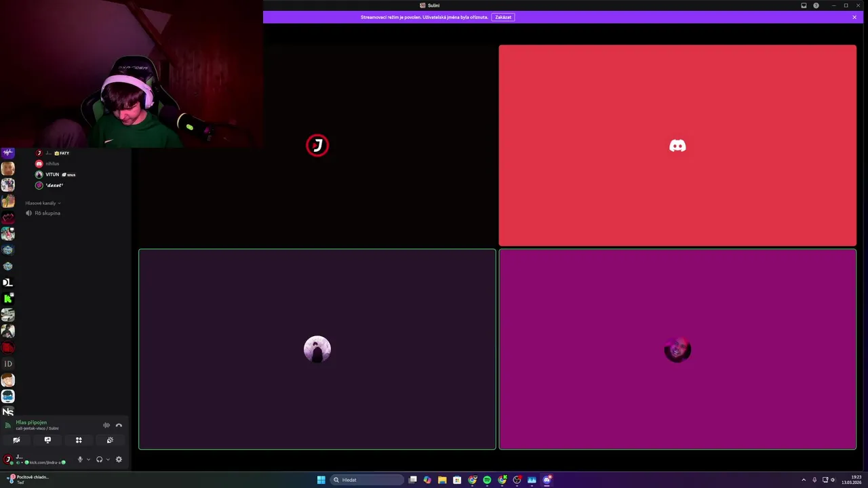Share your screen in Discord

point(47,440)
